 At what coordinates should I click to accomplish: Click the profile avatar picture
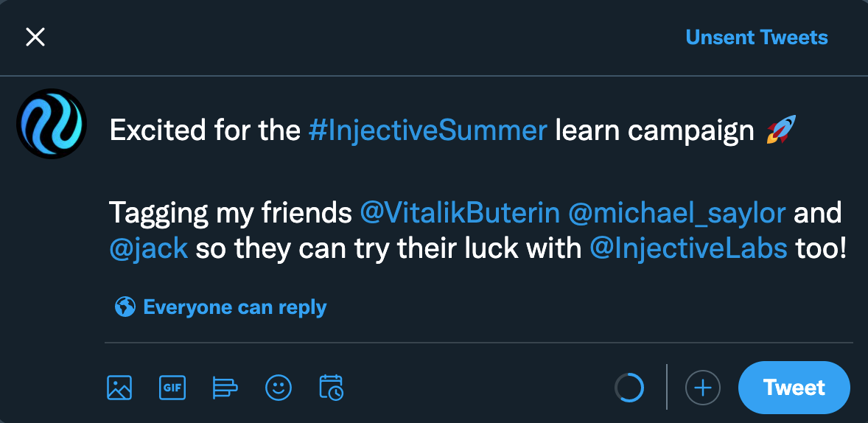point(52,124)
